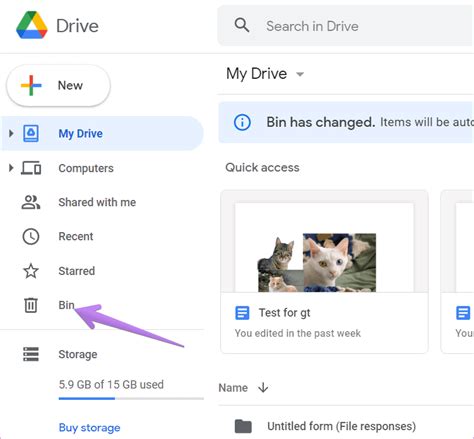
Task: Open the Recent section
Action: click(x=76, y=236)
